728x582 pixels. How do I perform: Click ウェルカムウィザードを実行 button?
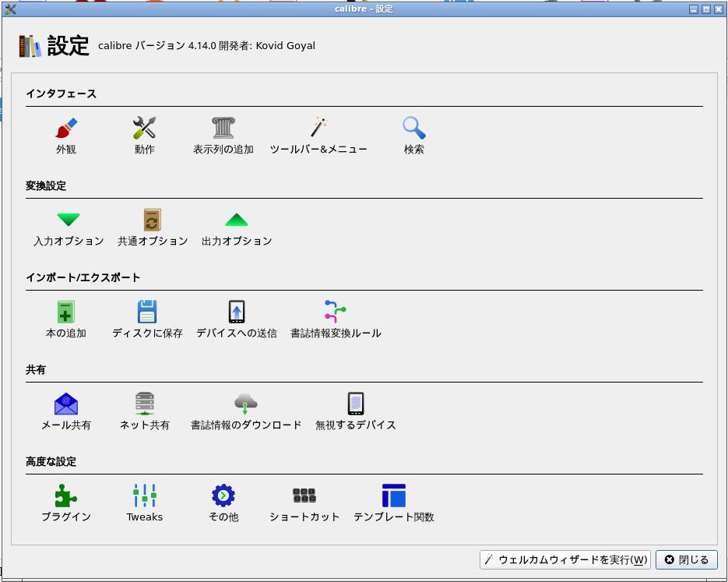pos(565,559)
